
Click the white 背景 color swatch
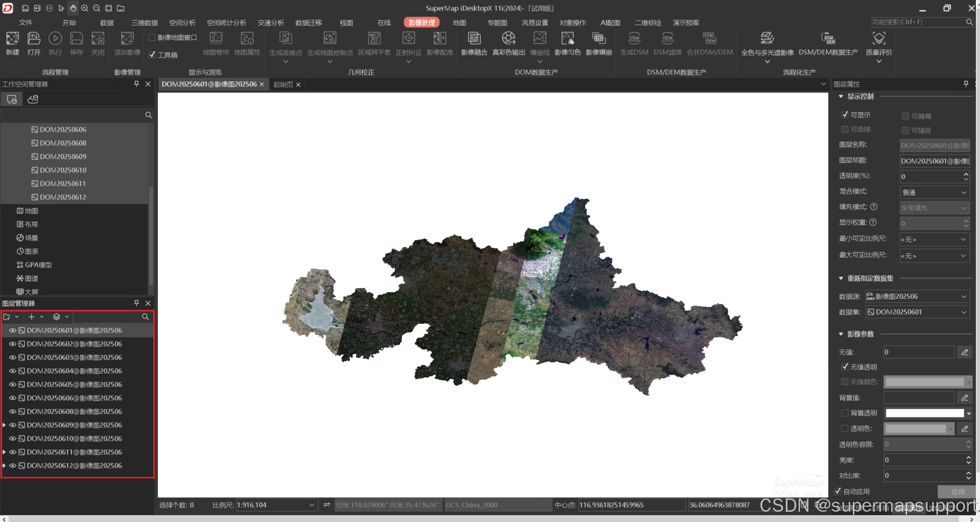(x=925, y=413)
